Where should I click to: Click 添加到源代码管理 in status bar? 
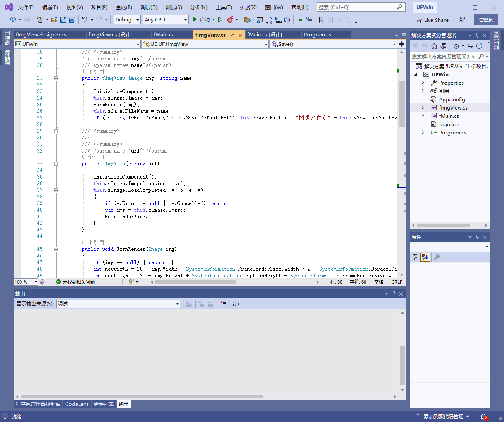[x=442, y=417]
